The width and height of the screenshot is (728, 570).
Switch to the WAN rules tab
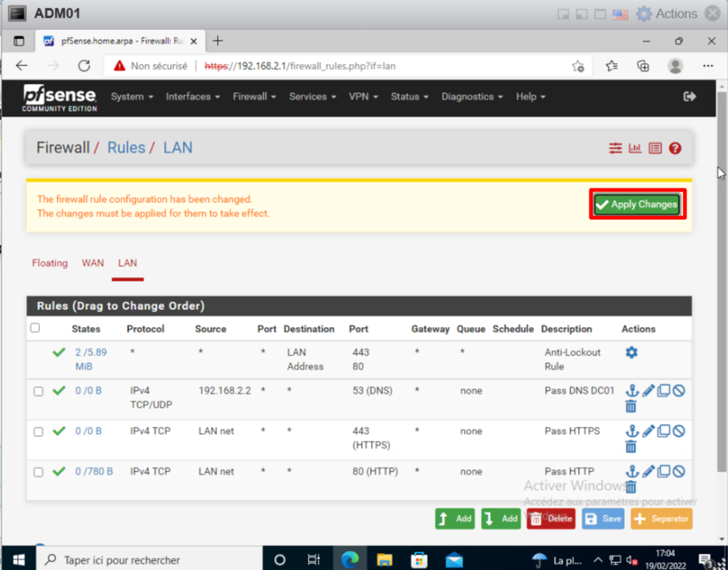click(x=92, y=263)
